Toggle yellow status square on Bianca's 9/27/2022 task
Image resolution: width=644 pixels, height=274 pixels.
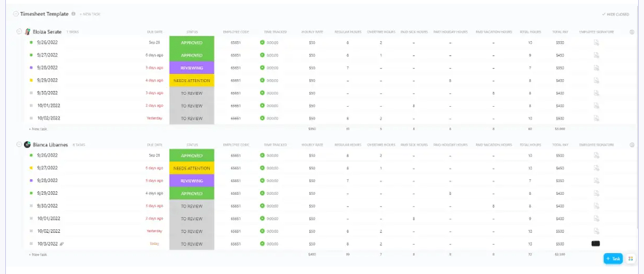point(31,168)
